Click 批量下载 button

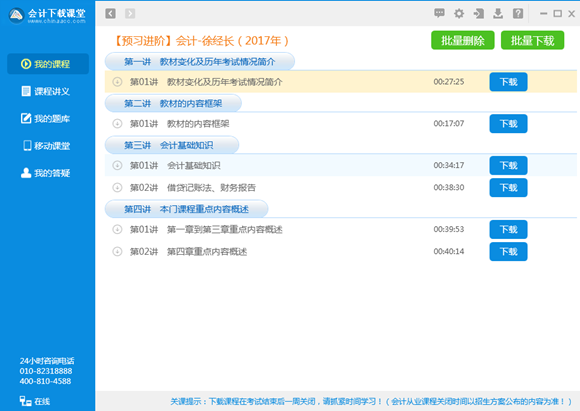tap(532, 40)
